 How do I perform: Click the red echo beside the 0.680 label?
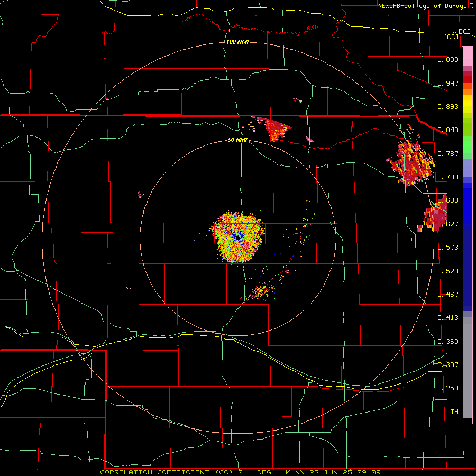point(436,215)
